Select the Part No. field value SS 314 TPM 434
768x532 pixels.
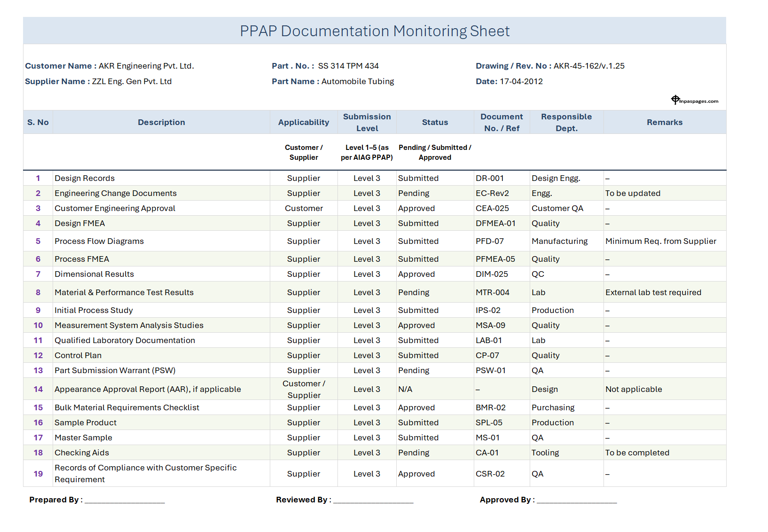(x=348, y=66)
